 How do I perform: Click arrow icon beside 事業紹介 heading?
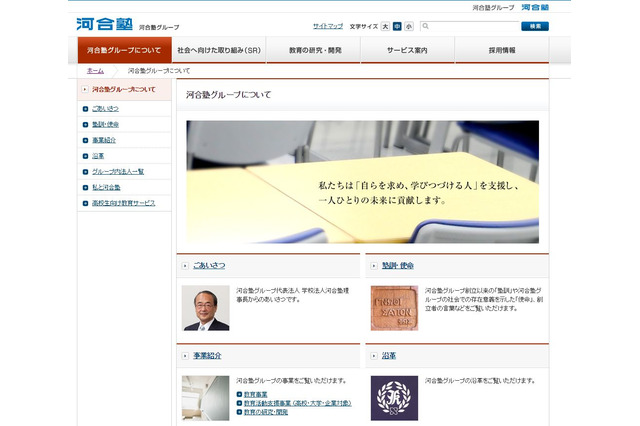pos(185,356)
